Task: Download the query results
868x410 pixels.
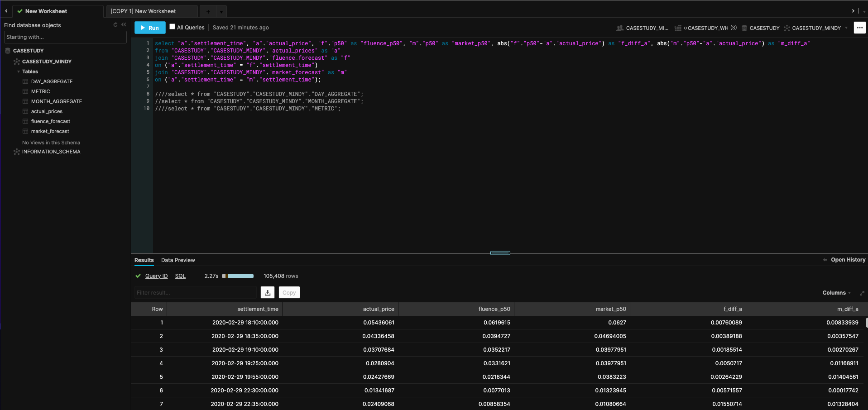Action: 268,292
